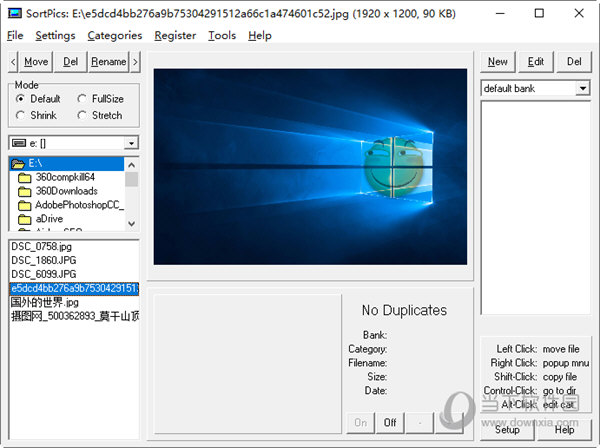The image size is (600, 448).
Task: Click the On duplicates button
Action: (360, 422)
